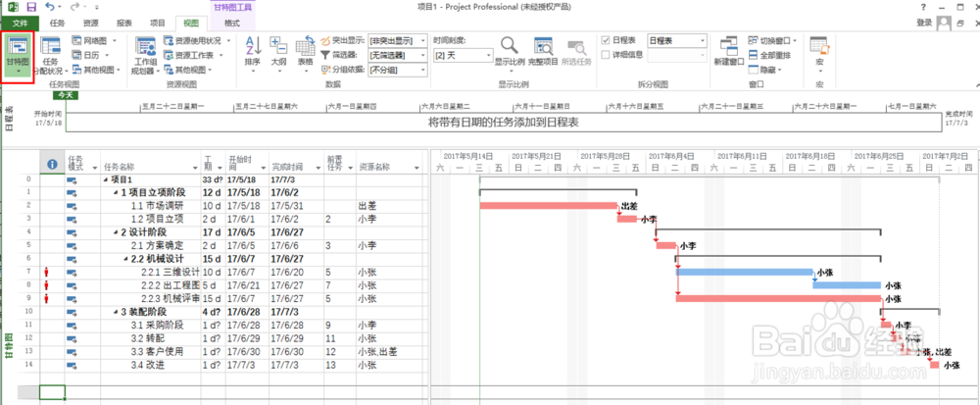Viewport: 980px width, 405px height.
Task: Click the Undo arrow in quick access toolbar
Action: tap(50, 7)
